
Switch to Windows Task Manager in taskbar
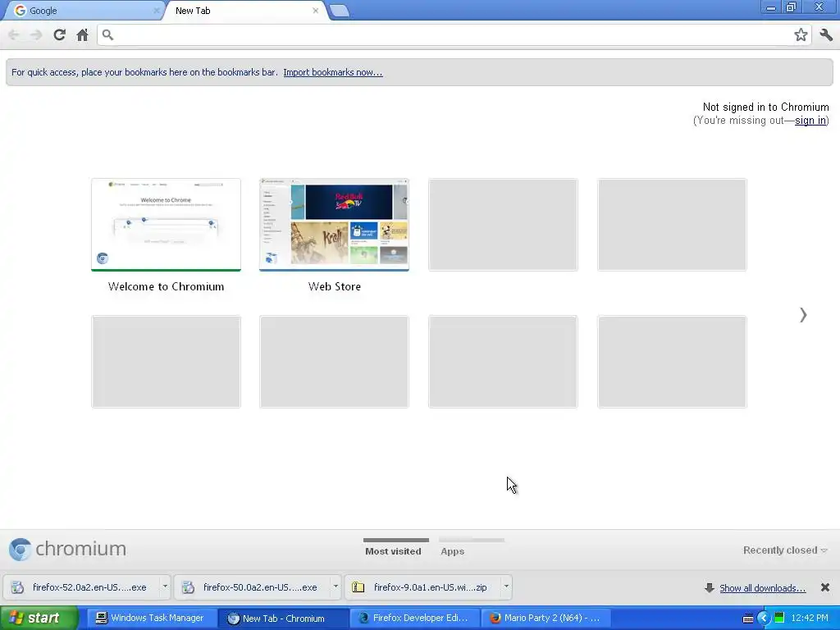point(151,619)
